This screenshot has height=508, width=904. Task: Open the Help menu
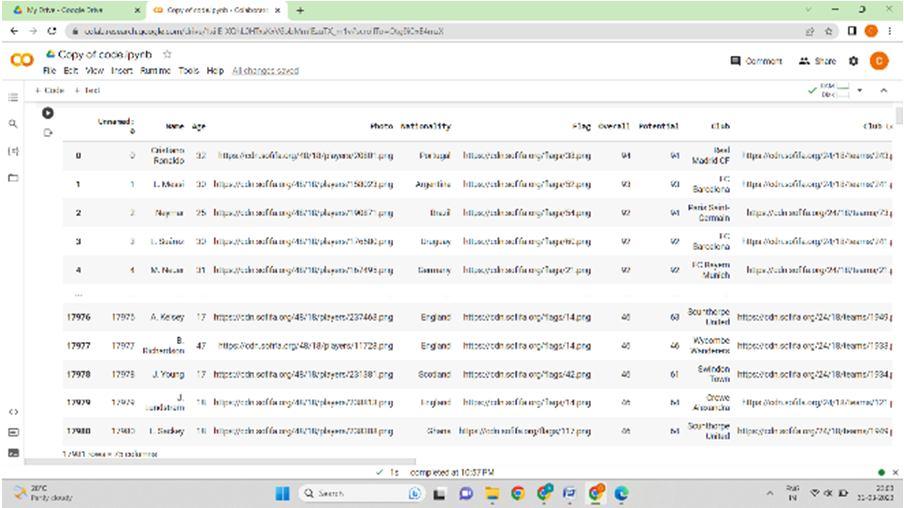215,70
